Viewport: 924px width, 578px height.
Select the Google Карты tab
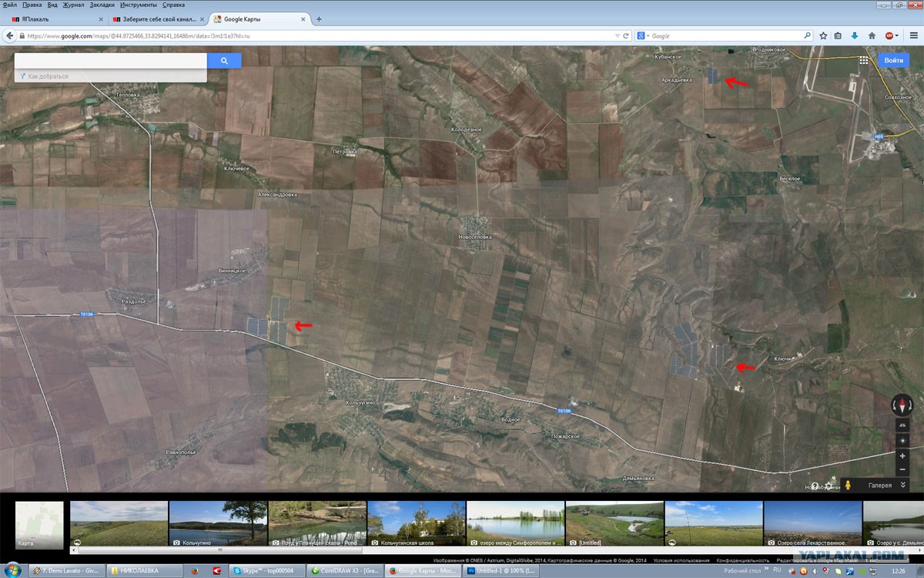point(259,19)
